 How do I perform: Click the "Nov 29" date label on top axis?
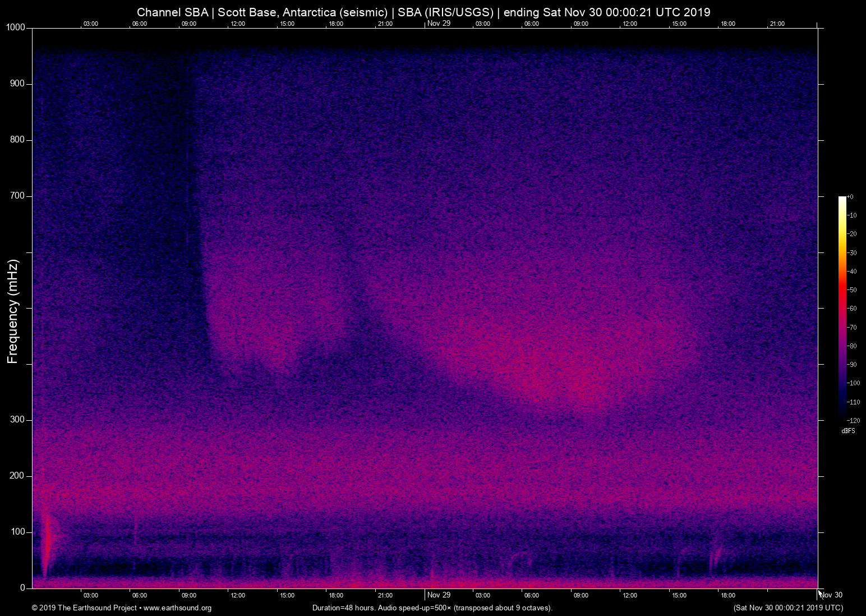pos(439,23)
